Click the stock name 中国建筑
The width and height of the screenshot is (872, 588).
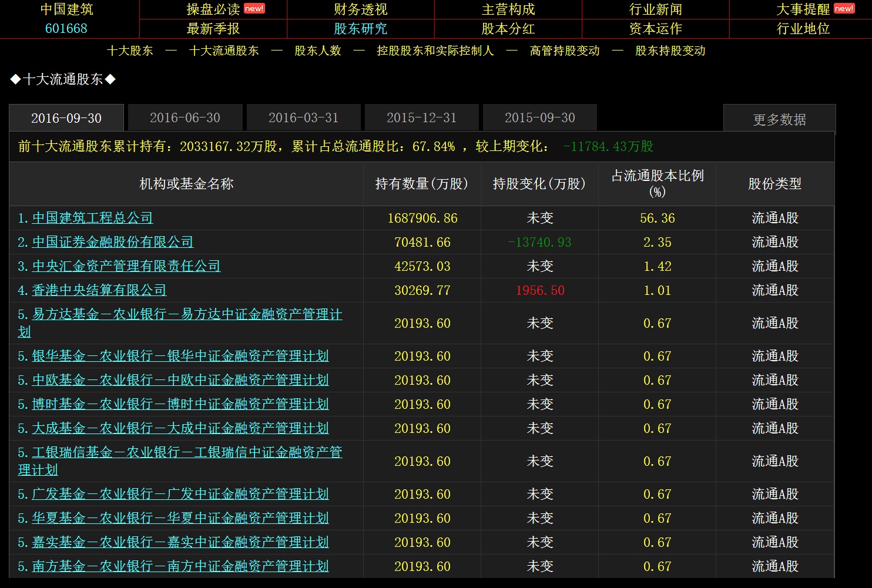(x=66, y=9)
